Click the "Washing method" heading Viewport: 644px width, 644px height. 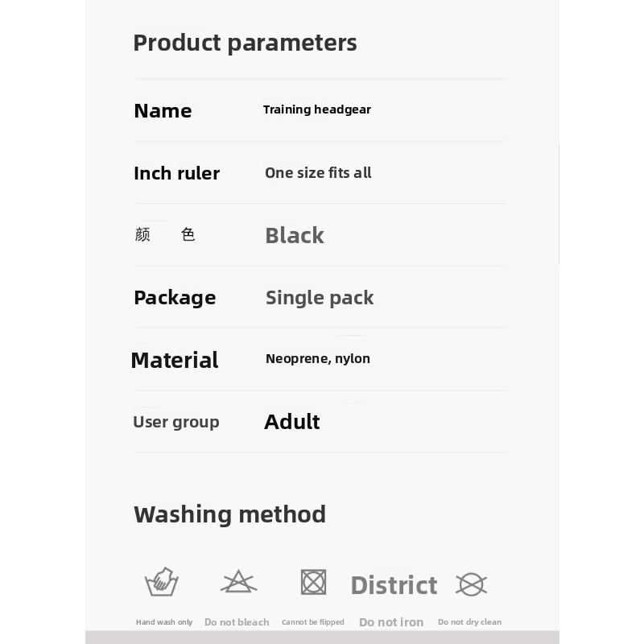point(229,514)
